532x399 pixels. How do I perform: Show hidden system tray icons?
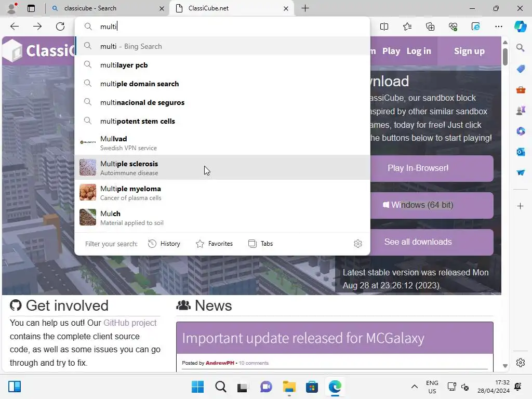coord(414,387)
